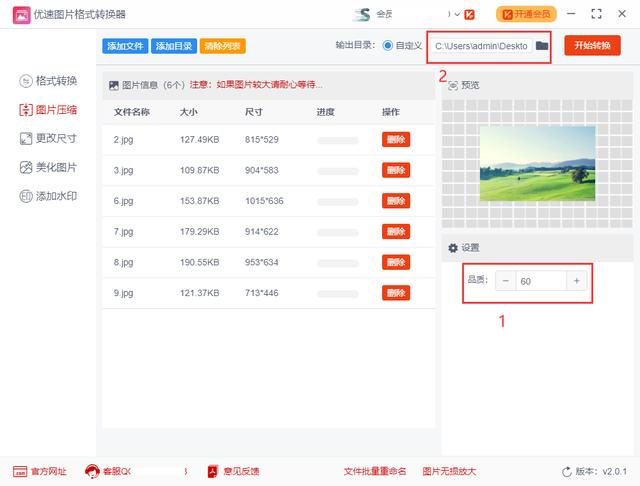
Task: Click the landscape preview thumbnail
Action: tap(537, 163)
